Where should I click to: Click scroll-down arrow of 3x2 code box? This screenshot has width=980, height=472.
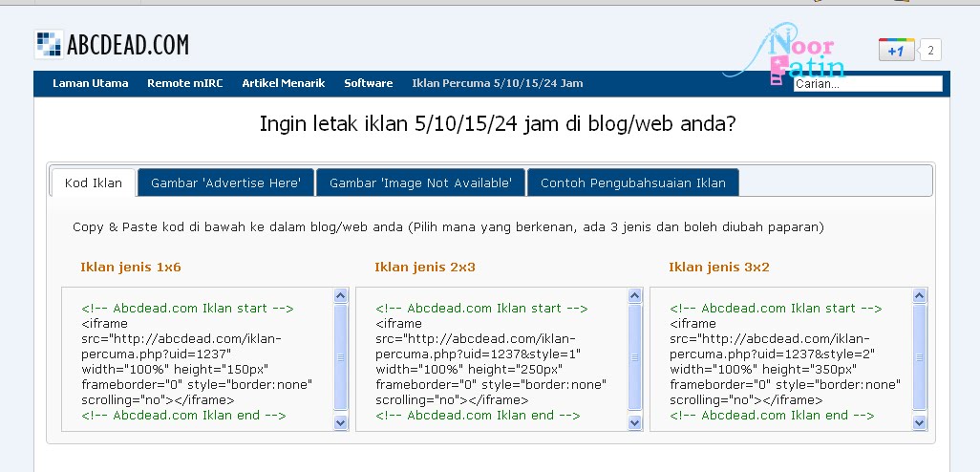(920, 423)
